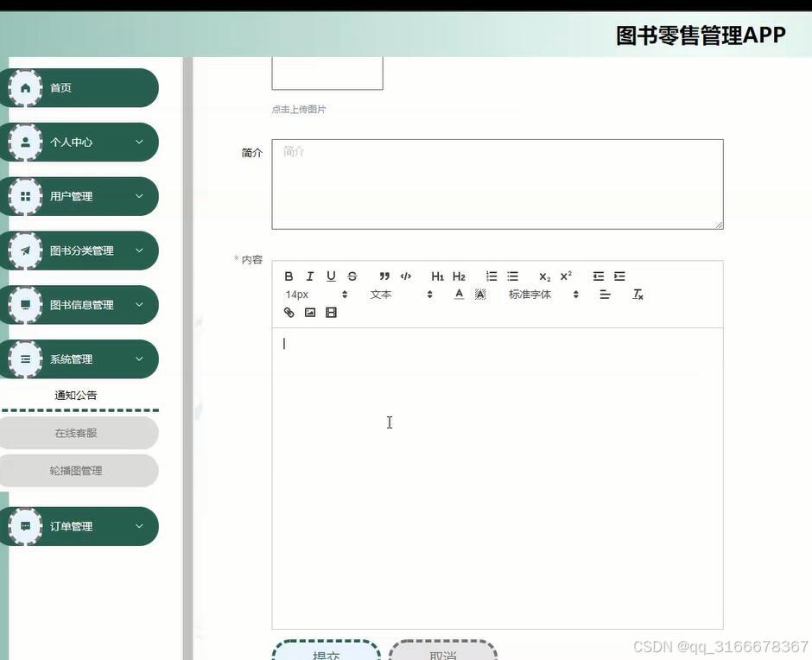812x660 pixels.
Task: Click the 个人中心 user icon
Action: click(x=25, y=142)
